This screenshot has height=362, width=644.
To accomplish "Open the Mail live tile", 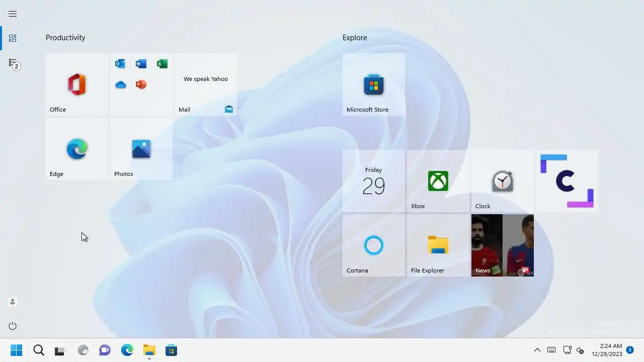I will (206, 84).
